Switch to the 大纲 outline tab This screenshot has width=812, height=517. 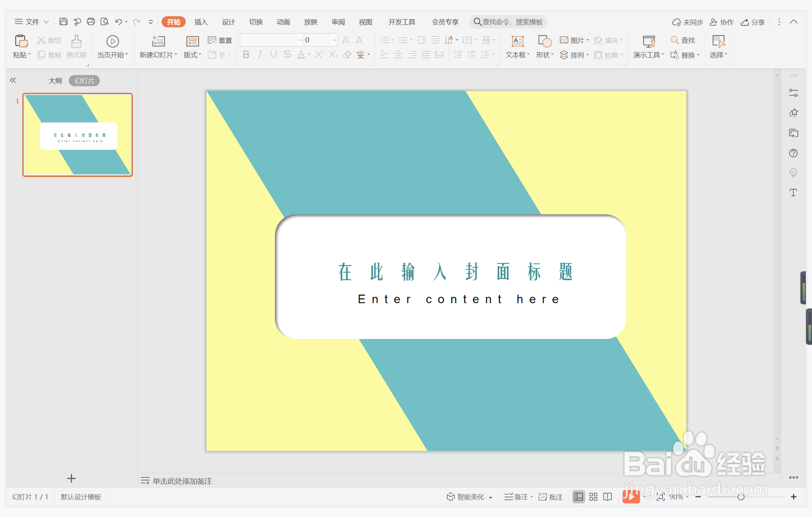pos(55,81)
